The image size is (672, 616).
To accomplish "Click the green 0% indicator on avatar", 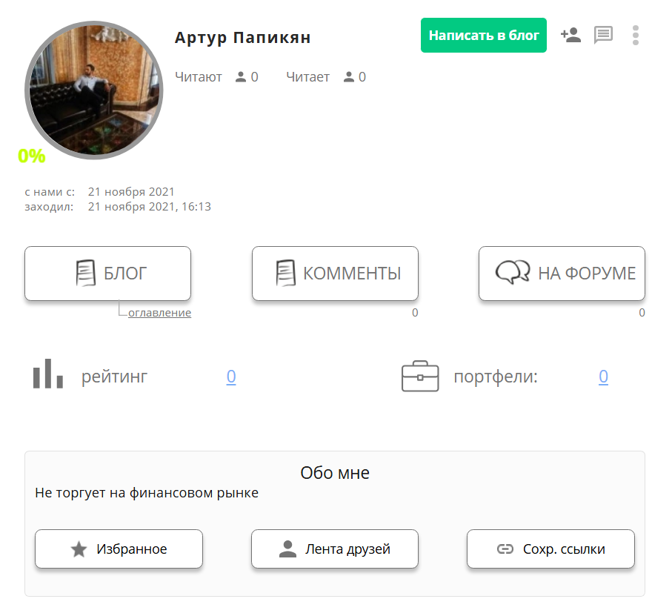I will click(32, 156).
